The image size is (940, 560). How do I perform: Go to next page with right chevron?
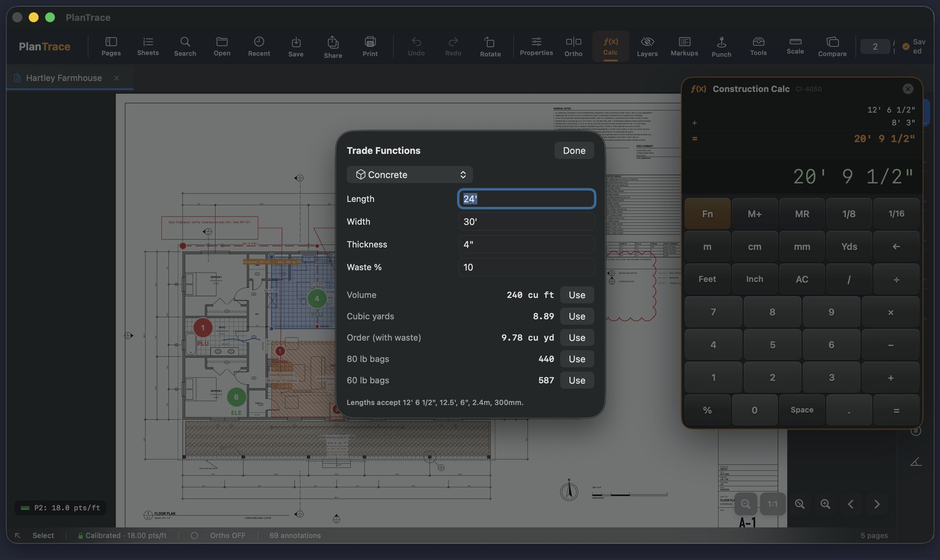pos(876,504)
